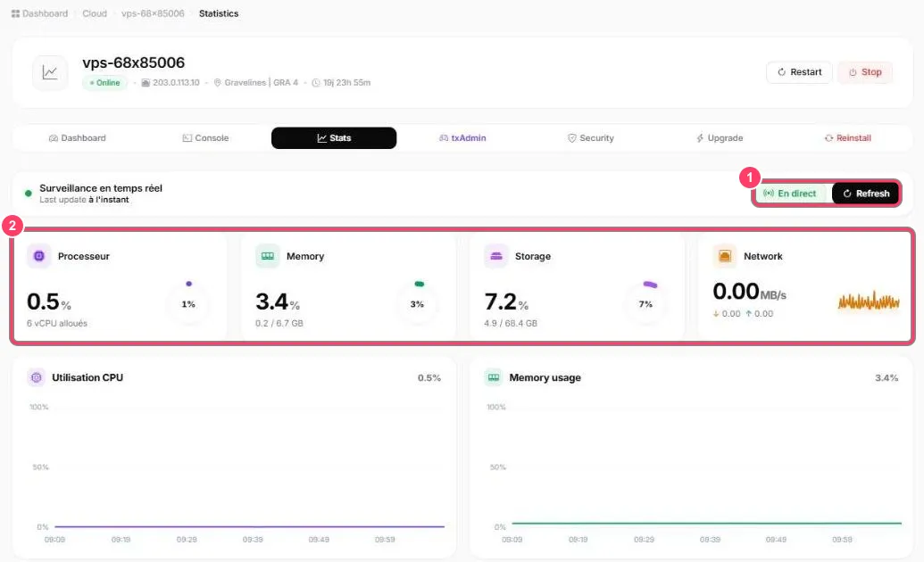This screenshot has height=562, width=924.
Task: Refresh the statistics
Action: [x=866, y=194]
